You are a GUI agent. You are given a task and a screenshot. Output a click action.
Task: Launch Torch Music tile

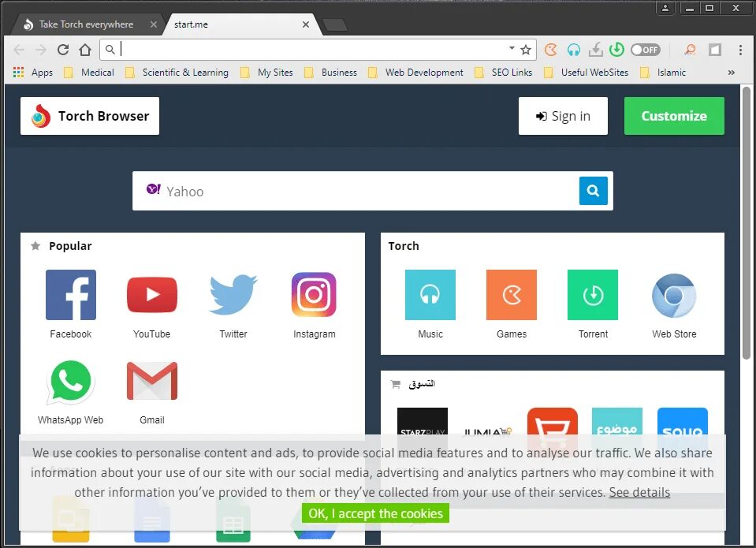pyautogui.click(x=430, y=295)
